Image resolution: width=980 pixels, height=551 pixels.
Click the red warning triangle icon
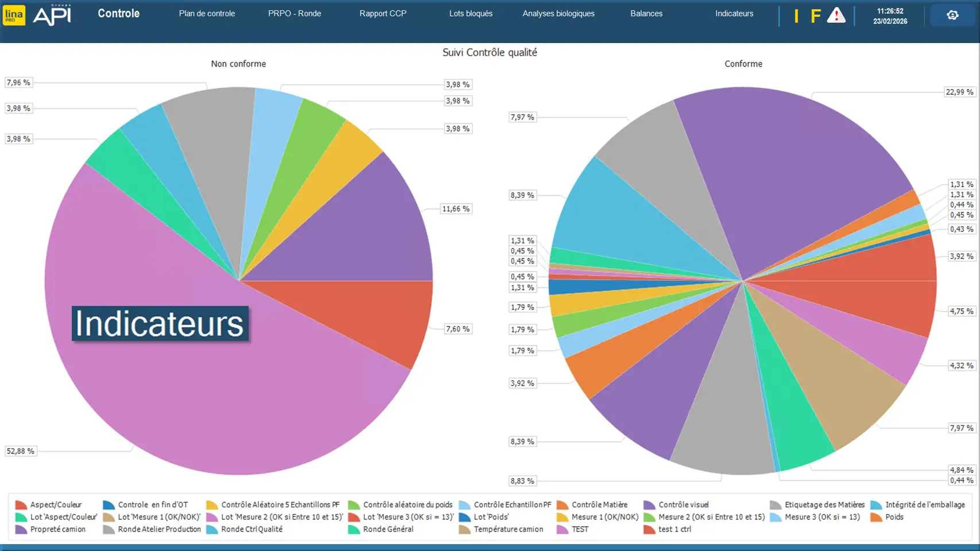tap(836, 15)
